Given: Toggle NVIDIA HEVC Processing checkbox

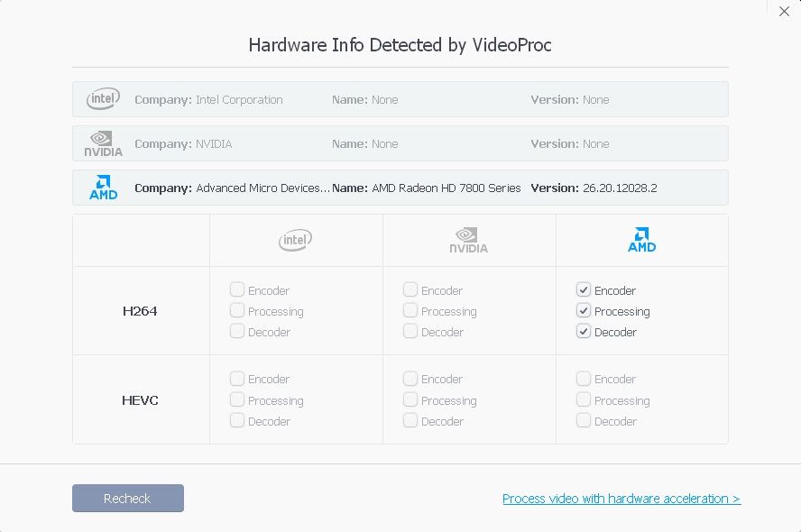Looking at the screenshot, I should (x=410, y=399).
